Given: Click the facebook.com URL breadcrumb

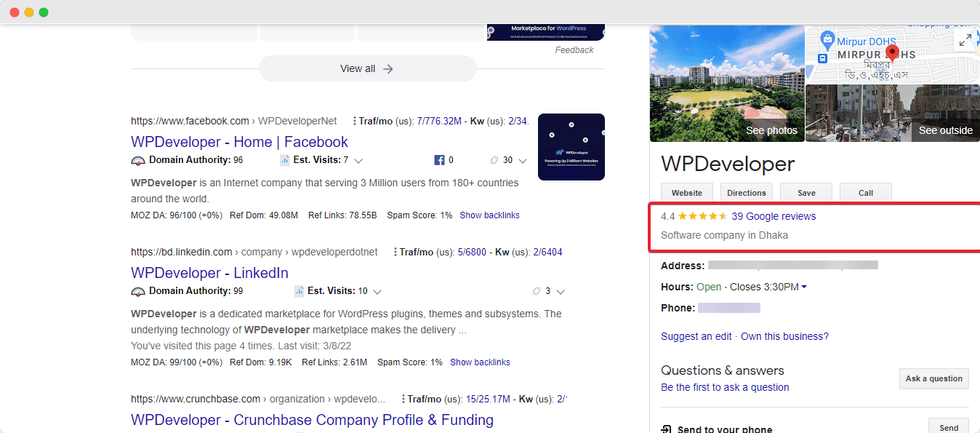Looking at the screenshot, I should (x=233, y=121).
